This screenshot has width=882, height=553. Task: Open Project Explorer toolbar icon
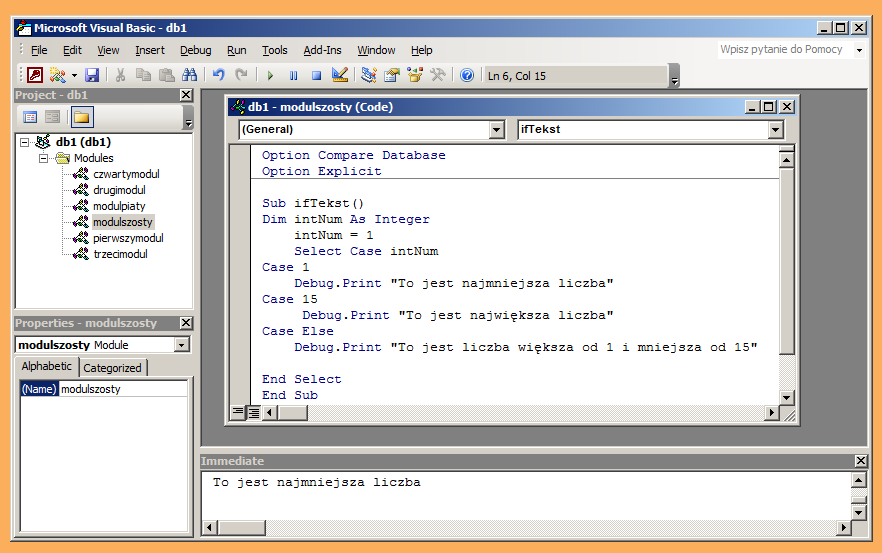pyautogui.click(x=368, y=75)
